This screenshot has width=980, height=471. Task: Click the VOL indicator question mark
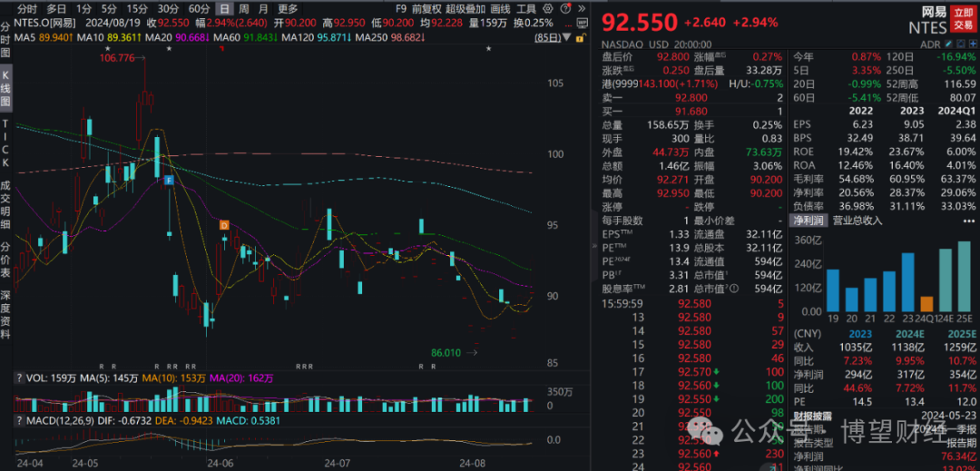[19, 378]
